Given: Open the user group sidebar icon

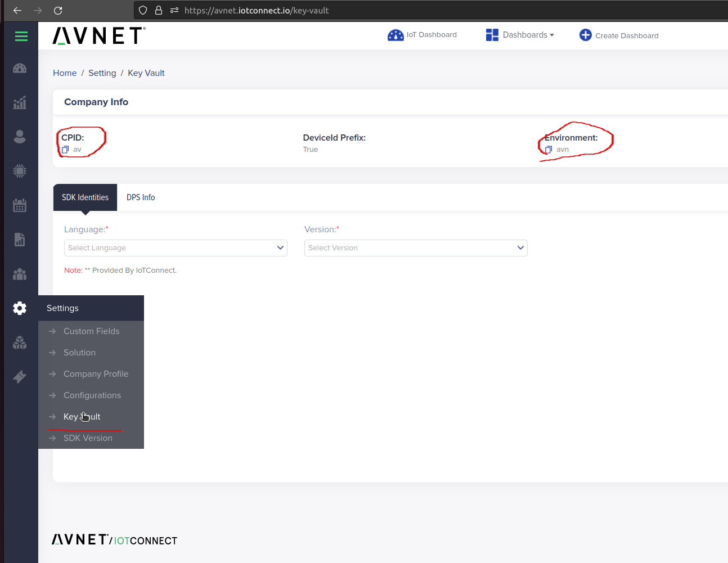Looking at the screenshot, I should click(x=20, y=274).
